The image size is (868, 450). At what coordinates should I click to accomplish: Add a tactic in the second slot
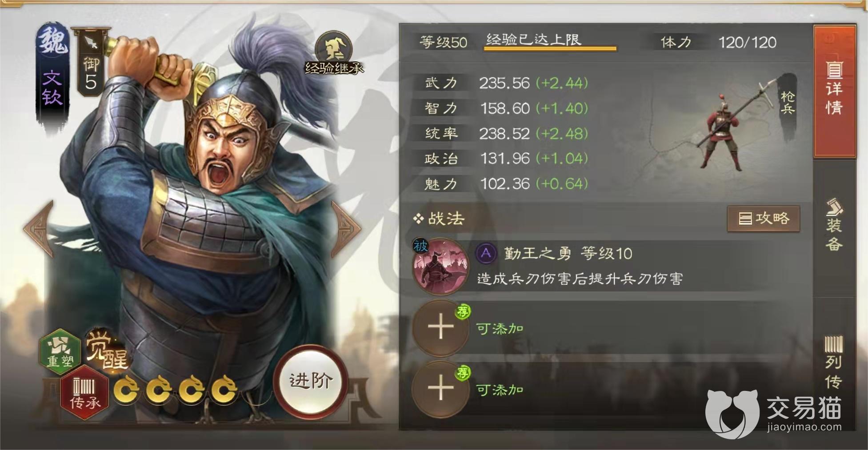(x=440, y=328)
